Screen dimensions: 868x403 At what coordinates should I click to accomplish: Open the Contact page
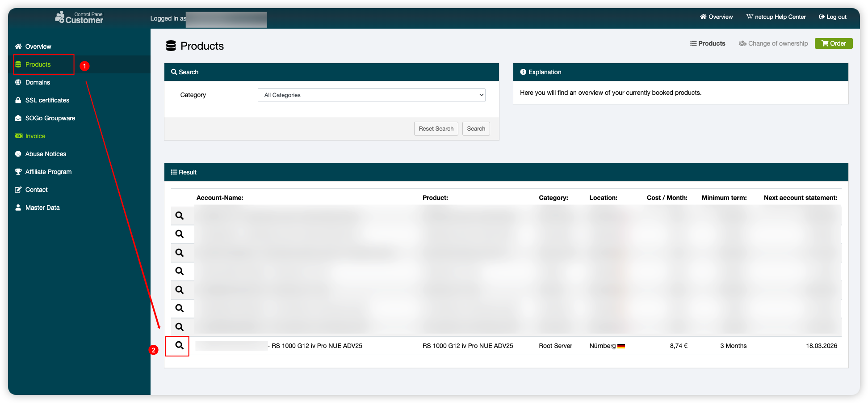click(x=36, y=190)
